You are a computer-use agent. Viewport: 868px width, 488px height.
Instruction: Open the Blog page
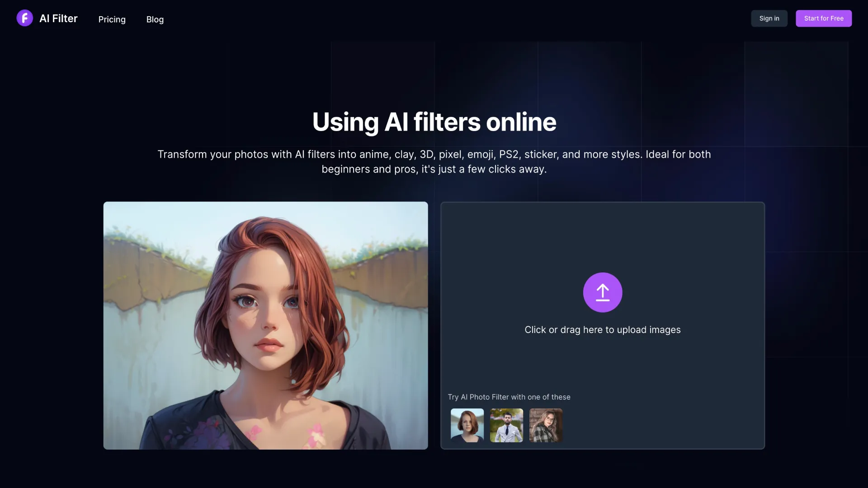pos(155,19)
